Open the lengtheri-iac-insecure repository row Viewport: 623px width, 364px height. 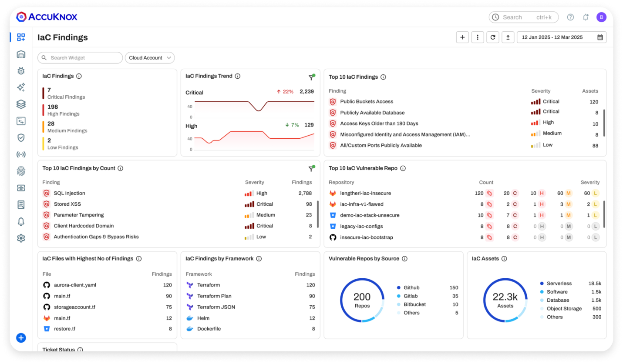(x=365, y=194)
